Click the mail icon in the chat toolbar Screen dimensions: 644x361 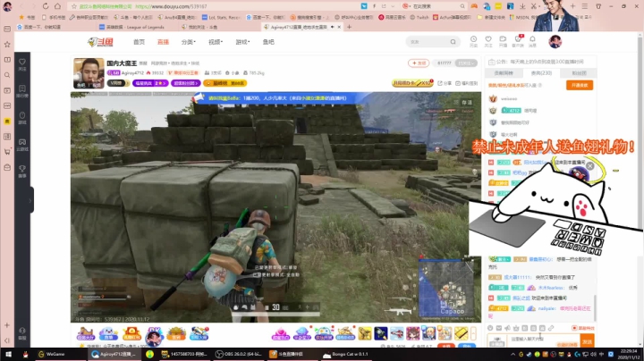[x=498, y=328]
